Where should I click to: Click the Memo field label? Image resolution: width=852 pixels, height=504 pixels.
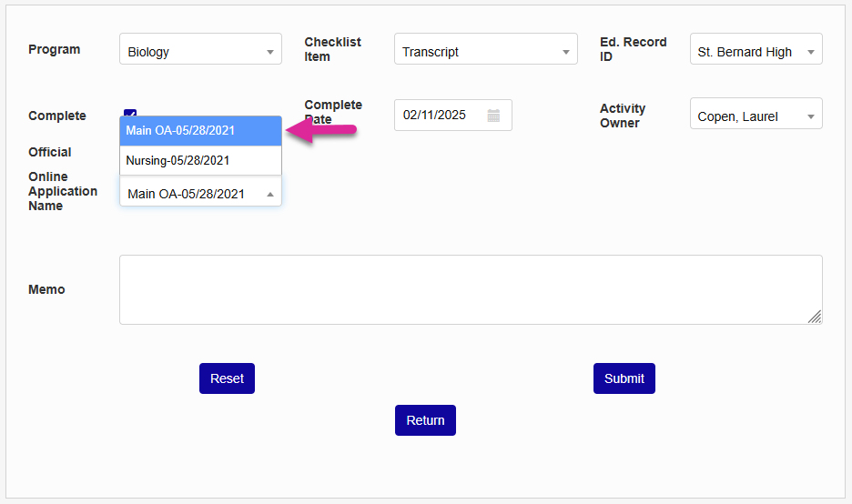(46, 289)
